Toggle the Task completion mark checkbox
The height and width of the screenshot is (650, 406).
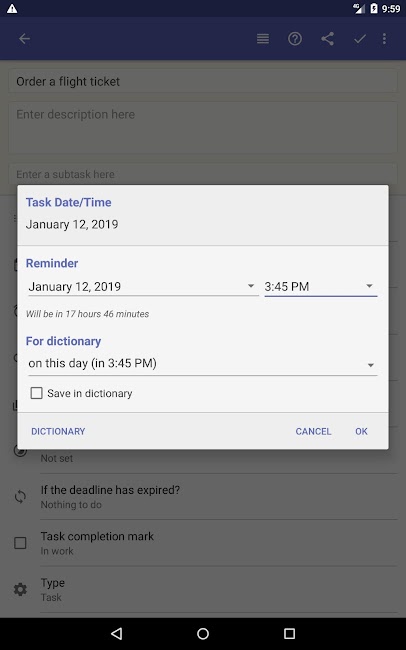pos(20,543)
